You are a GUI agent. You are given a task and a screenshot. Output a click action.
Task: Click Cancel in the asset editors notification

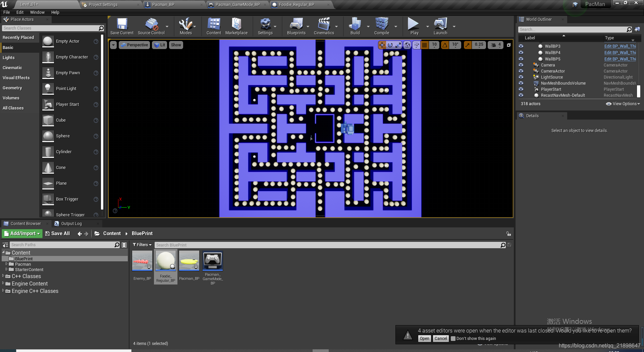click(441, 339)
